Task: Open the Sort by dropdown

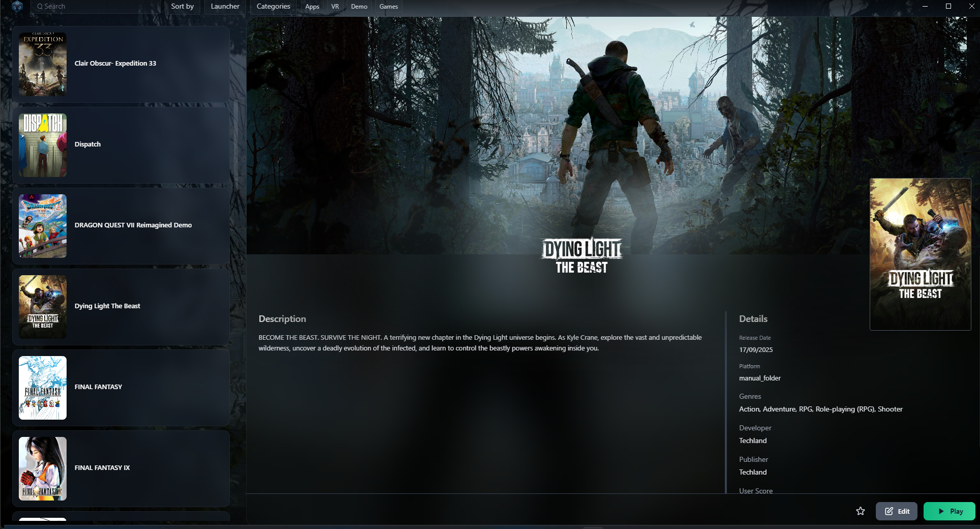Action: point(182,7)
